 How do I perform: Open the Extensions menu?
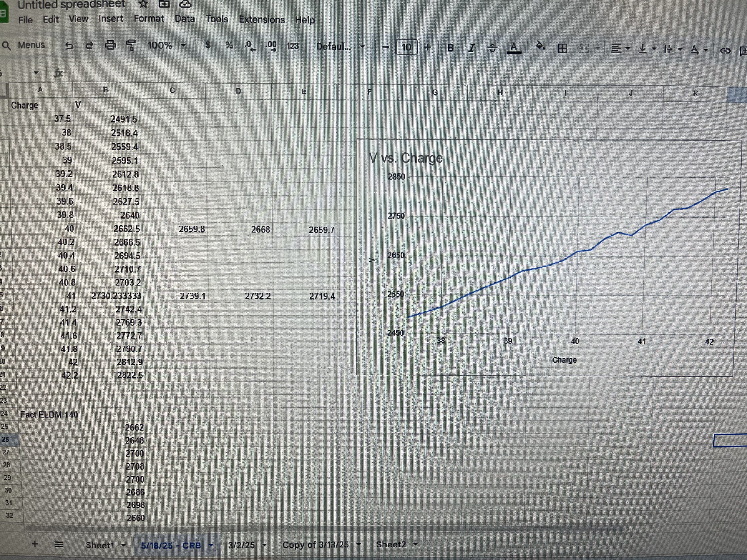261,20
